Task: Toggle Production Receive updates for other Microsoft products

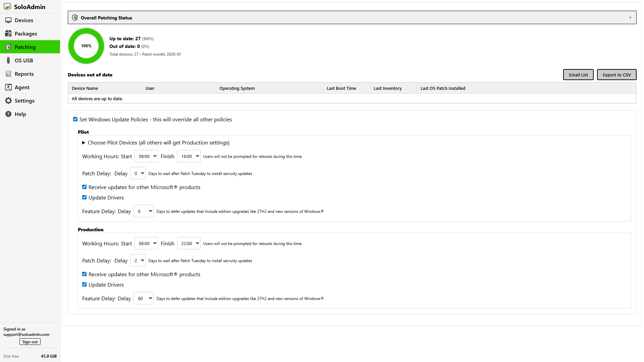Action: [84, 274]
